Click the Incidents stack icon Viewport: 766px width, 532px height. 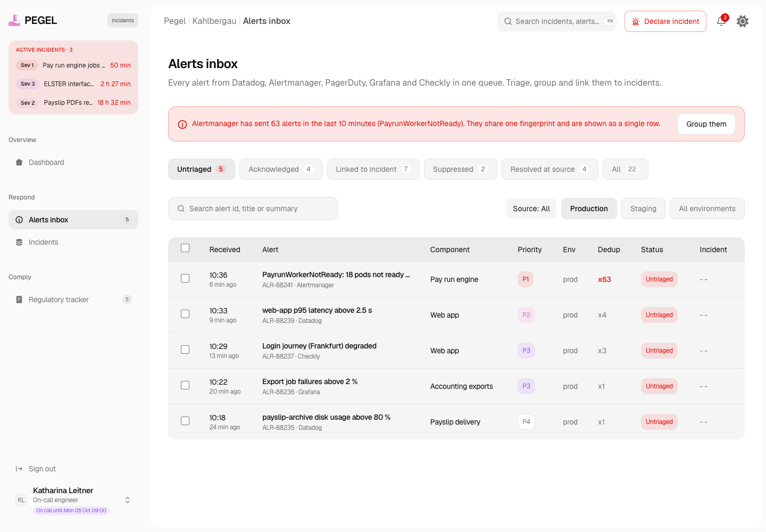click(19, 242)
